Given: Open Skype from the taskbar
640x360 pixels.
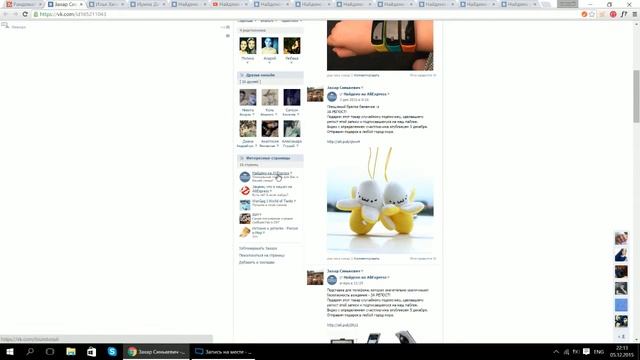Looking at the screenshot, I should pyautogui.click(x=112, y=351).
